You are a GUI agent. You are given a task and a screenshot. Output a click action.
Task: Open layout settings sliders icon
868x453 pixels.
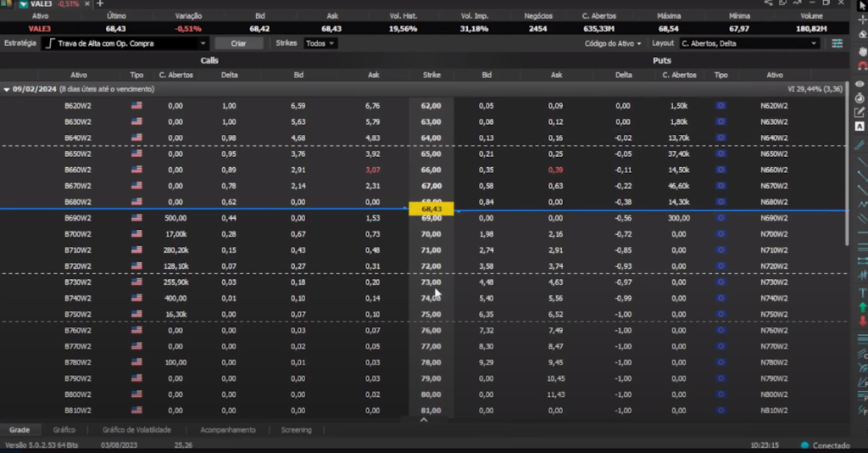tap(837, 43)
